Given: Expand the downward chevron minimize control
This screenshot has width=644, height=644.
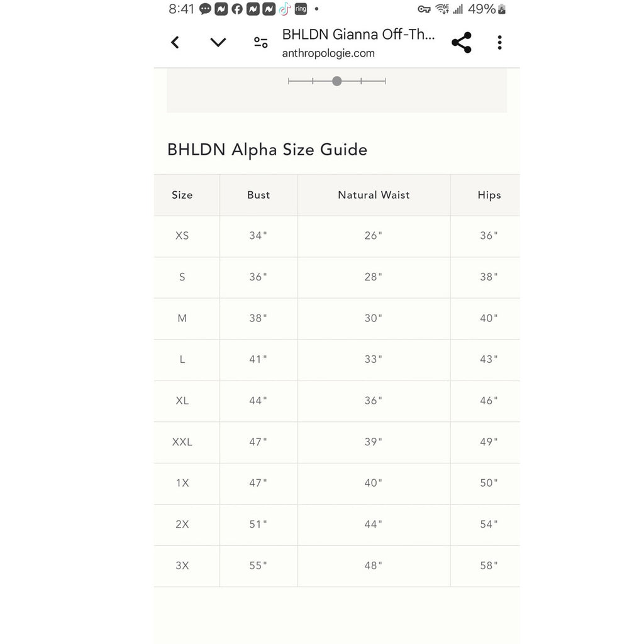Looking at the screenshot, I should [x=218, y=43].
